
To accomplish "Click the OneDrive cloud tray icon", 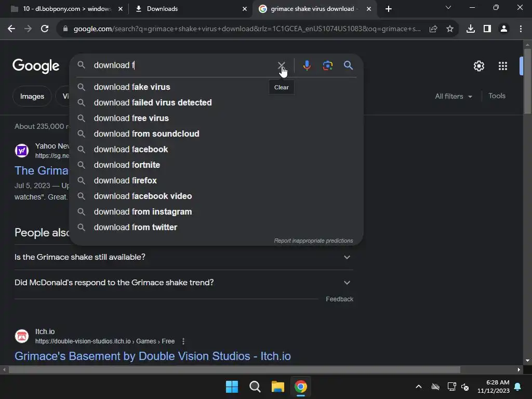I will coord(435,387).
